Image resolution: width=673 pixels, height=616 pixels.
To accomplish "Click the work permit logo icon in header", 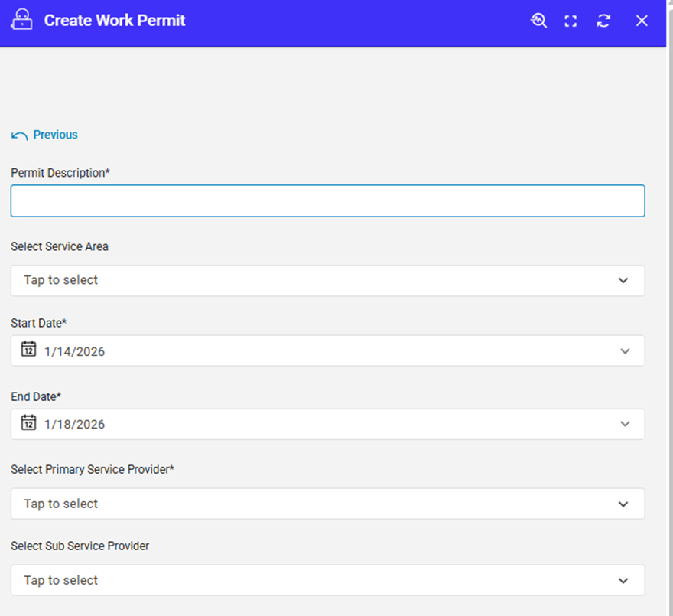I will point(22,21).
